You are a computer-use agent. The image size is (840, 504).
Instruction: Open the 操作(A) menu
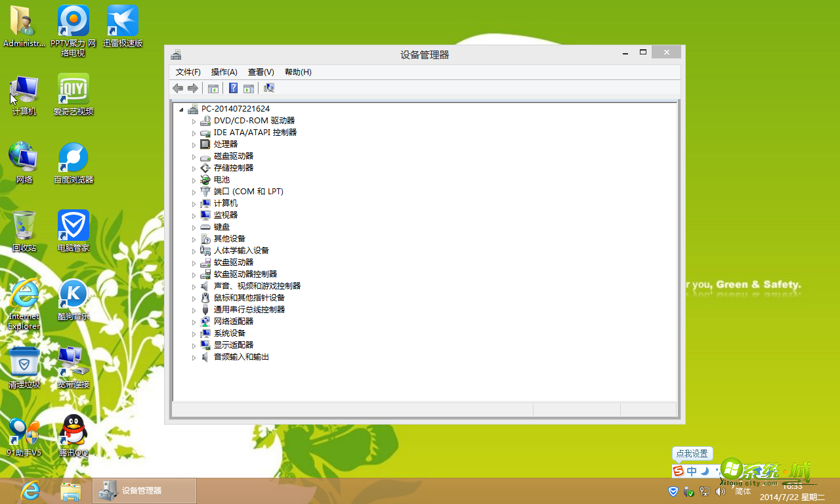coord(224,72)
